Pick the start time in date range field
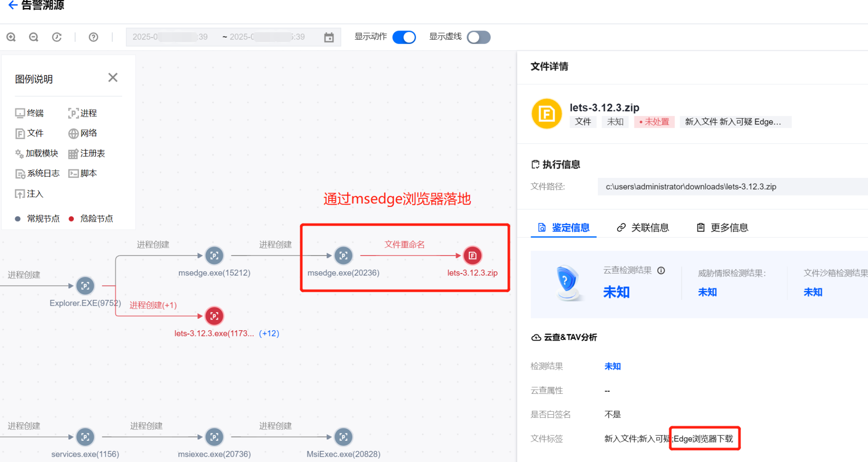This screenshot has height=462, width=868. pos(170,37)
